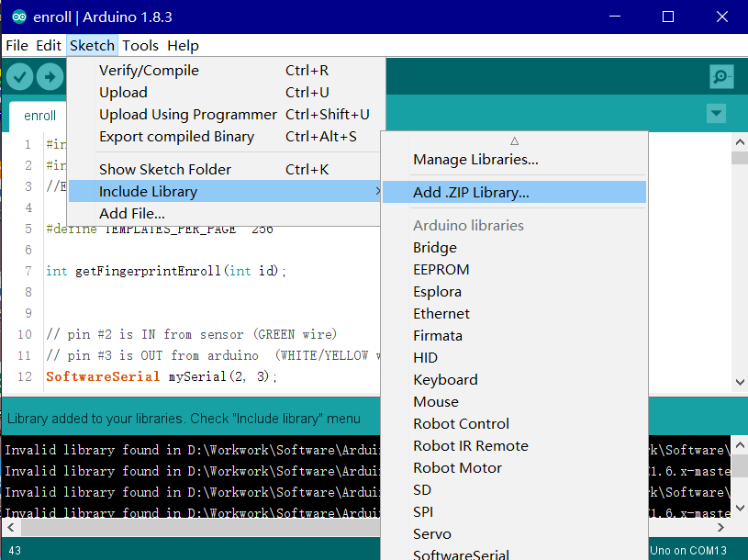Select Add .ZIP Library option
This screenshot has width=748, height=560.
coord(471,192)
